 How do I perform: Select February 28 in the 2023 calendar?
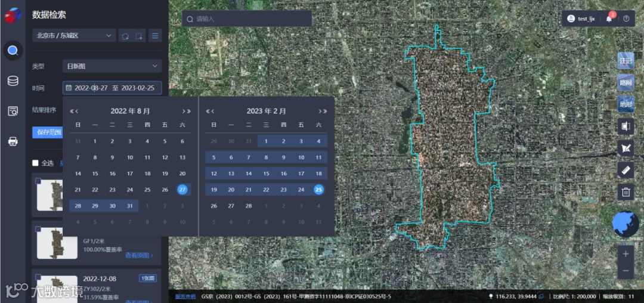(249, 206)
